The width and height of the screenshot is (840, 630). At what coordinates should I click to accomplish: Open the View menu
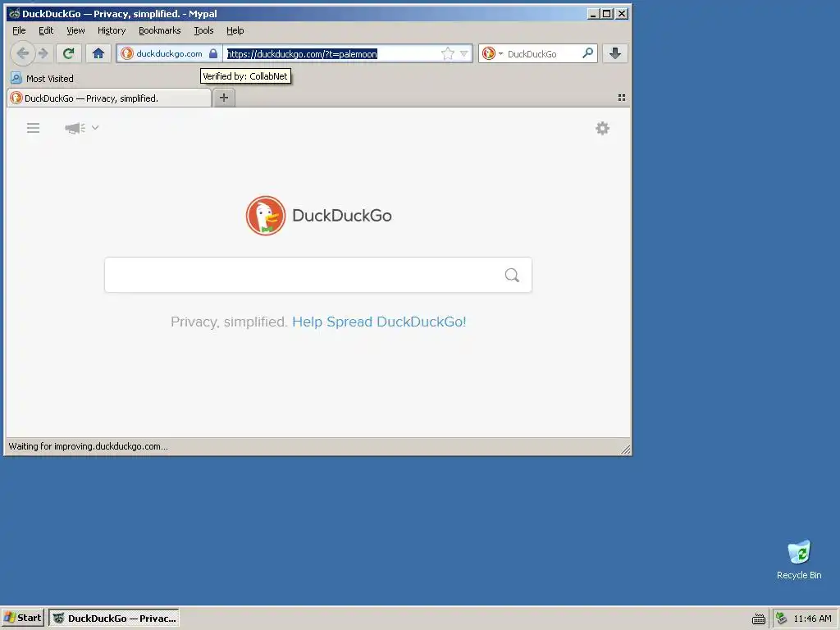[x=75, y=30]
